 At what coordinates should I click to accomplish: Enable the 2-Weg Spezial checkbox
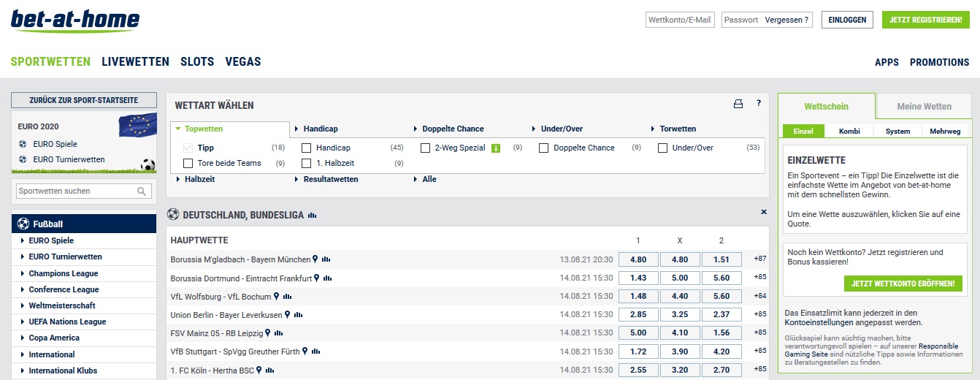pyautogui.click(x=426, y=148)
